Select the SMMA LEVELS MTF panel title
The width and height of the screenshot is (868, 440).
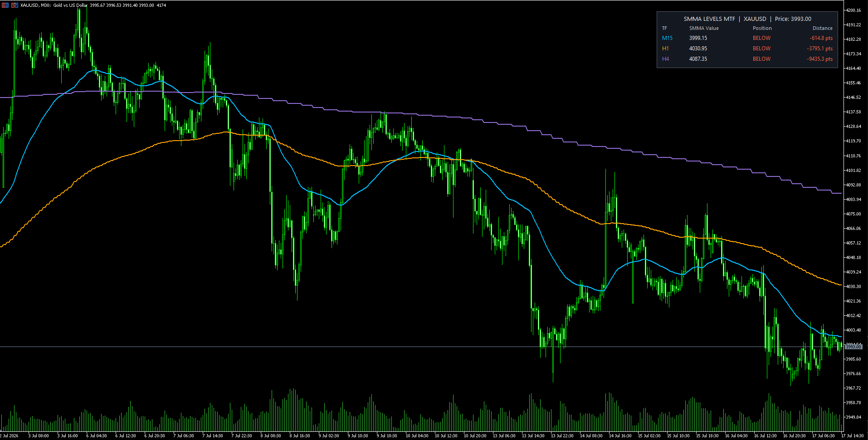pos(709,19)
